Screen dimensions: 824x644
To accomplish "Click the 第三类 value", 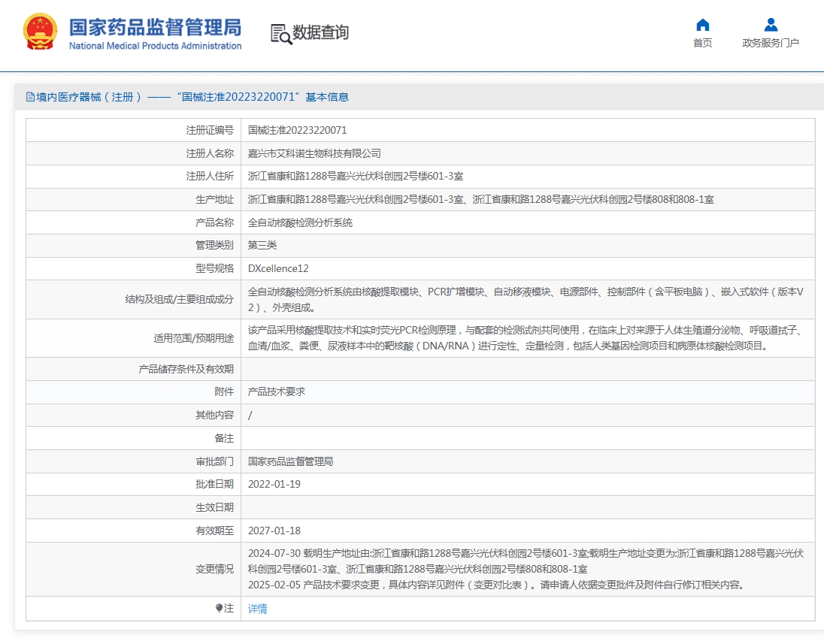I will [x=262, y=245].
